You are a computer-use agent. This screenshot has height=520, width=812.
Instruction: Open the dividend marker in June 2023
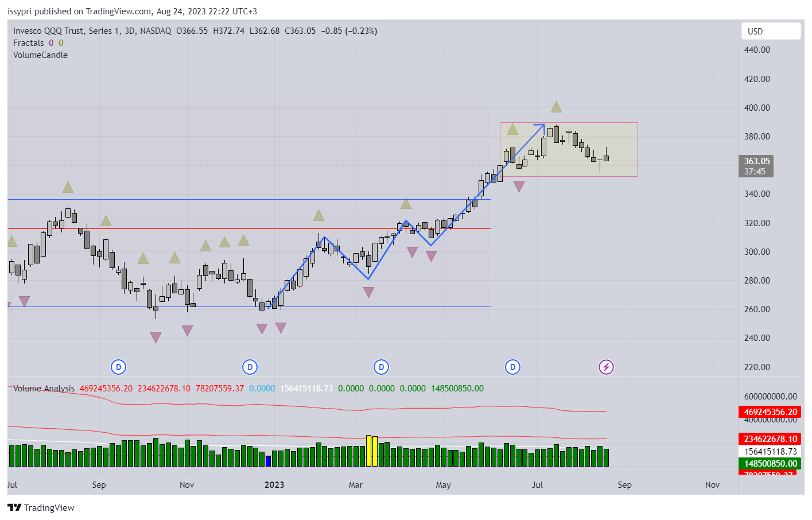click(512, 367)
